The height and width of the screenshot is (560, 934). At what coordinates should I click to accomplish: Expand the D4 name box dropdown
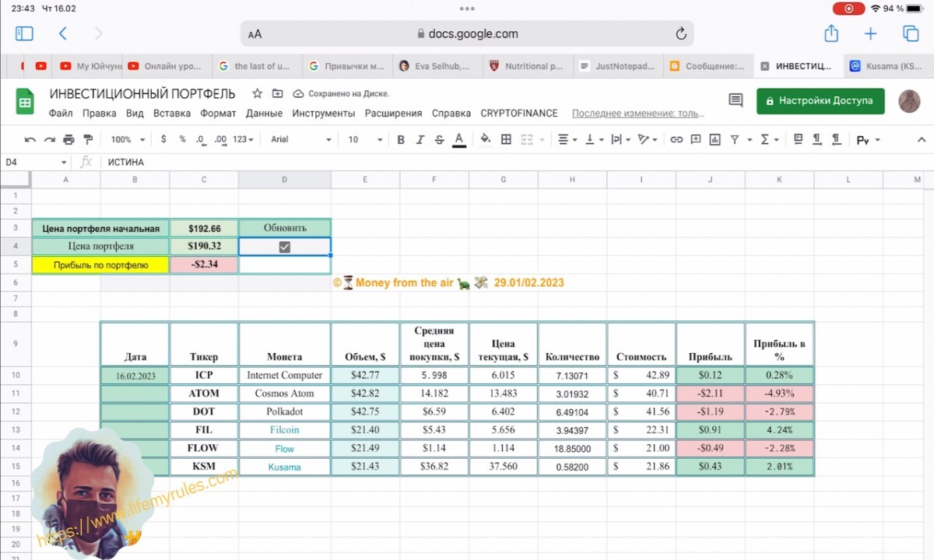(64, 163)
